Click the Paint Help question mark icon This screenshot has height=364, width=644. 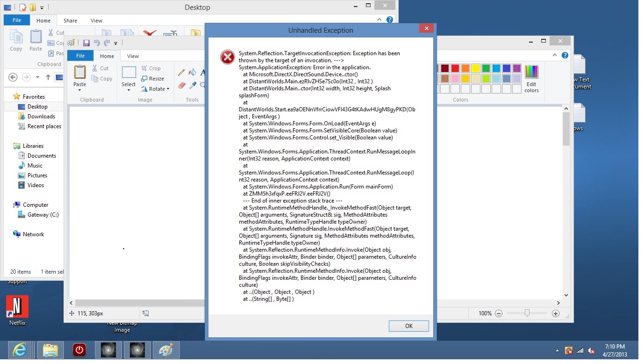pos(565,55)
